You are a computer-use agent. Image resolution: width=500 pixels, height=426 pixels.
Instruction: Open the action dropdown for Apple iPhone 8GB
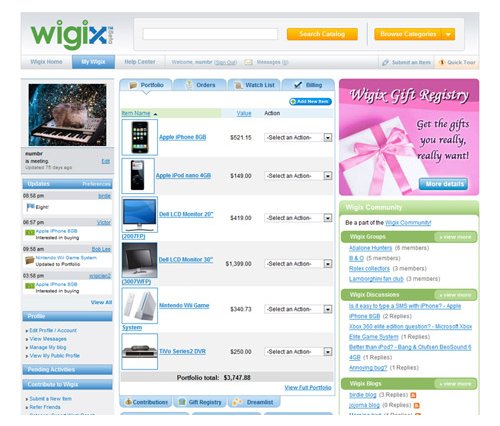[298, 137]
